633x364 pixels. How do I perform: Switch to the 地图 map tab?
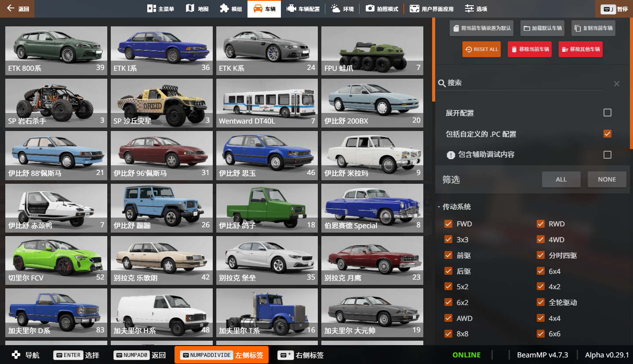[197, 9]
